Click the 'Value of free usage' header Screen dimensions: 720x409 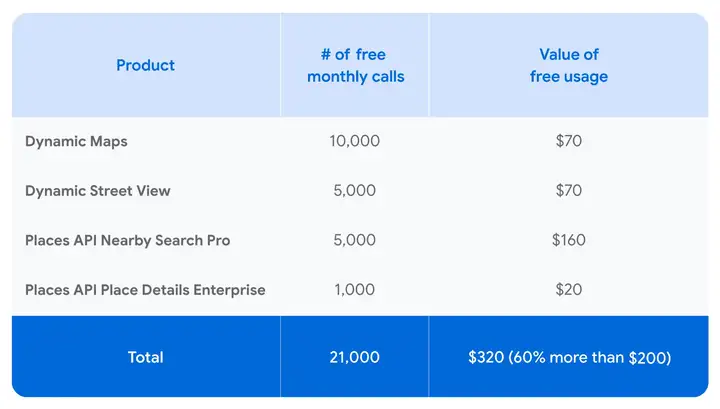568,66
